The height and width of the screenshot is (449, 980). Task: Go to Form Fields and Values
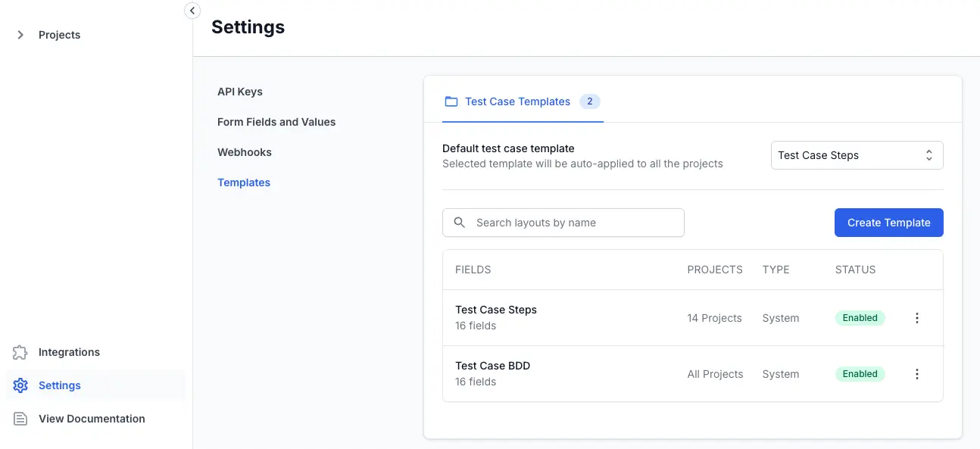point(276,122)
